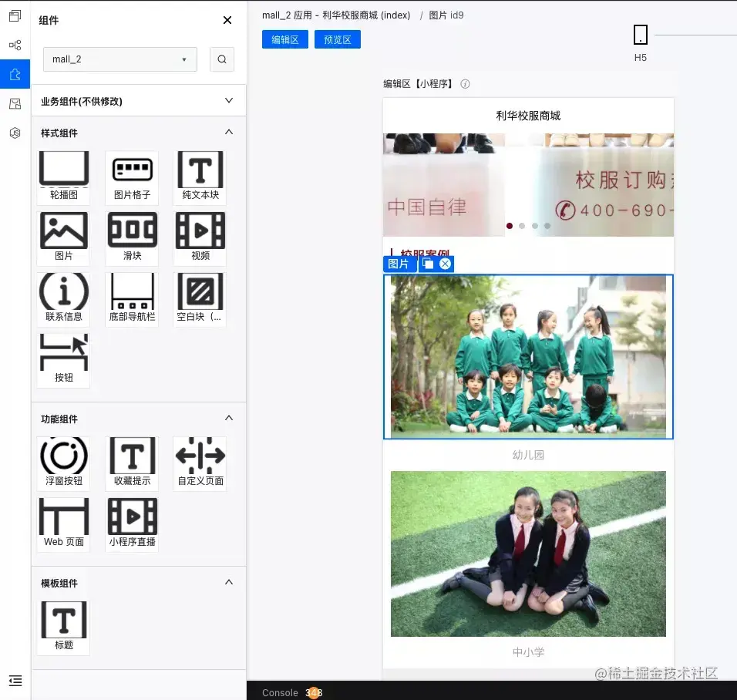The image size is (737, 700).
Task: Click the info icon next to 编辑区【小程序】
Action: click(x=465, y=84)
